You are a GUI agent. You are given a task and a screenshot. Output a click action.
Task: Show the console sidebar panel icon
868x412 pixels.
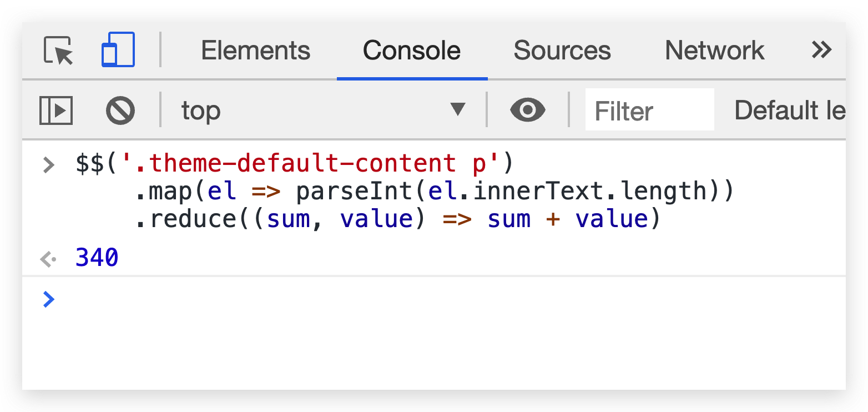pyautogui.click(x=56, y=110)
